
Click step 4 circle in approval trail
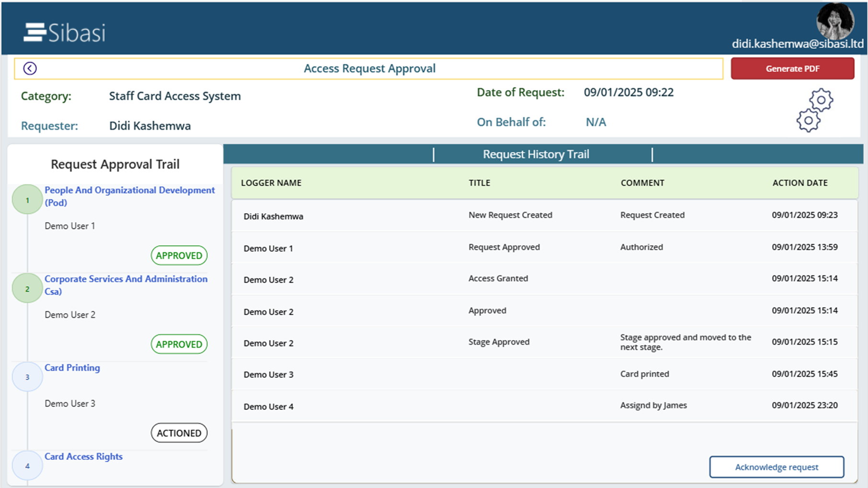[x=27, y=465]
